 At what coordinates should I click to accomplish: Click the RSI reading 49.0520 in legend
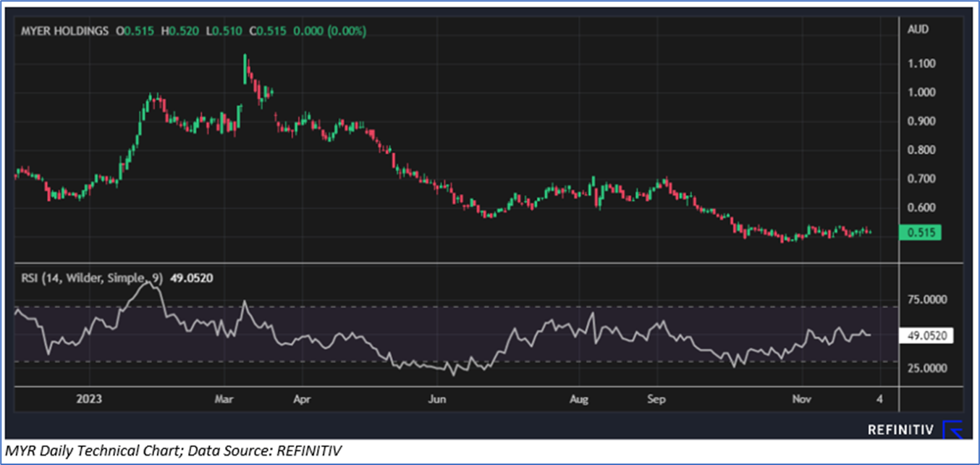[191, 277]
